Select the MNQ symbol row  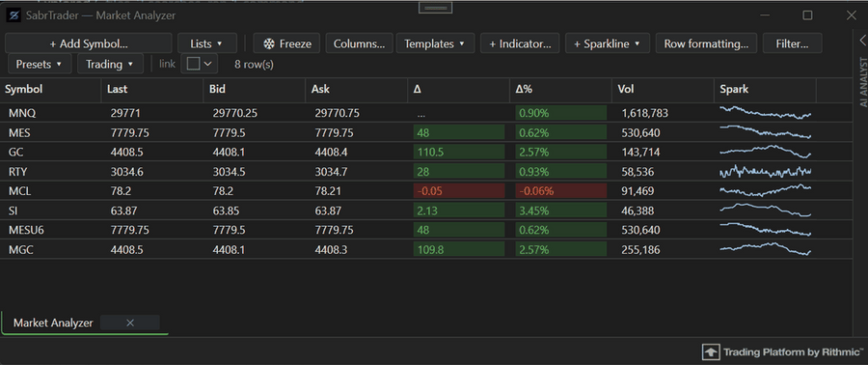click(426, 113)
